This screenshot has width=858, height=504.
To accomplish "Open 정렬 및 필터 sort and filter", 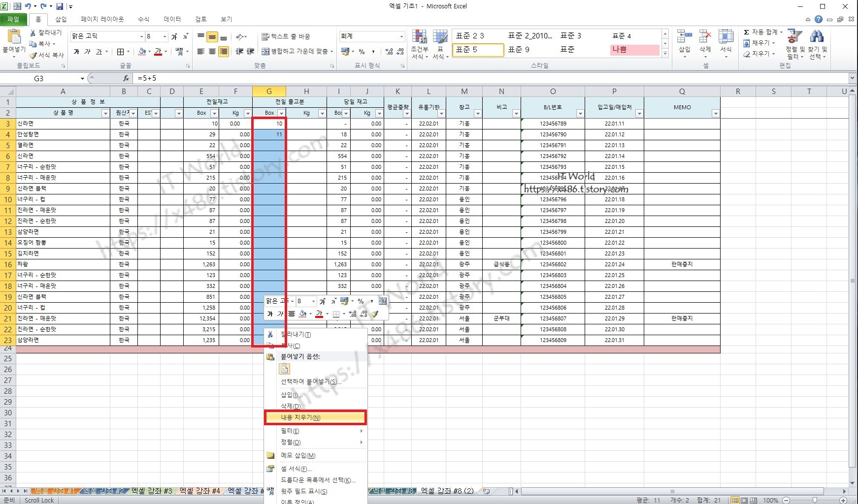I will 795,44.
